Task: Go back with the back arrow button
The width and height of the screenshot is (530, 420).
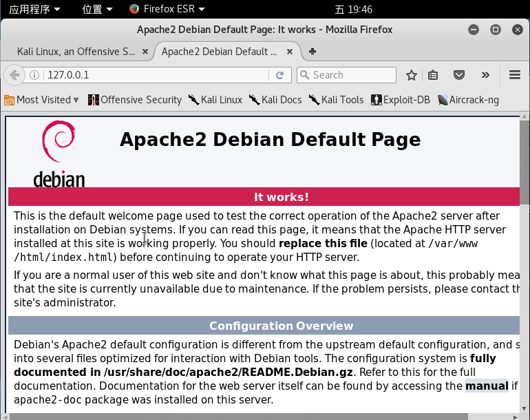Action: [14, 75]
